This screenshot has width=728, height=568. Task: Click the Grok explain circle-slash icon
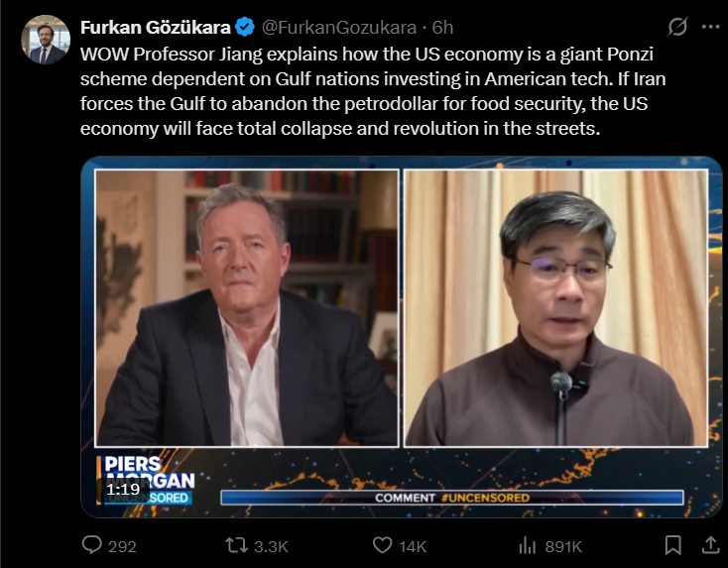(x=677, y=27)
